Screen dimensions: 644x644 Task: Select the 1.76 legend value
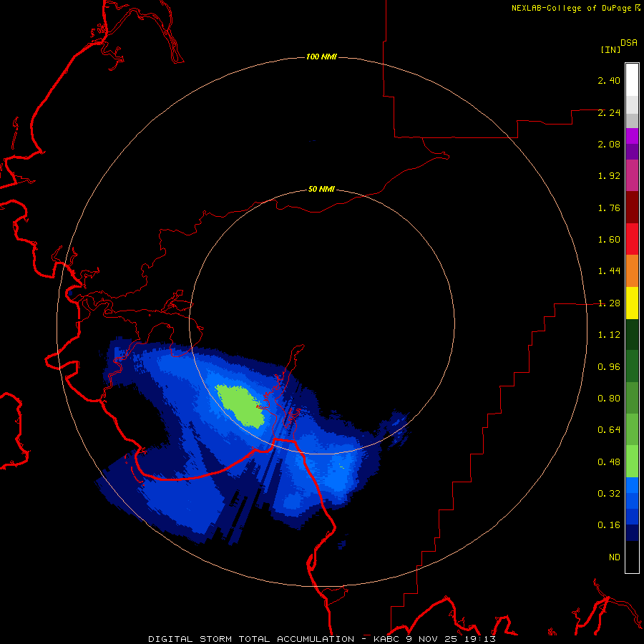(609, 208)
